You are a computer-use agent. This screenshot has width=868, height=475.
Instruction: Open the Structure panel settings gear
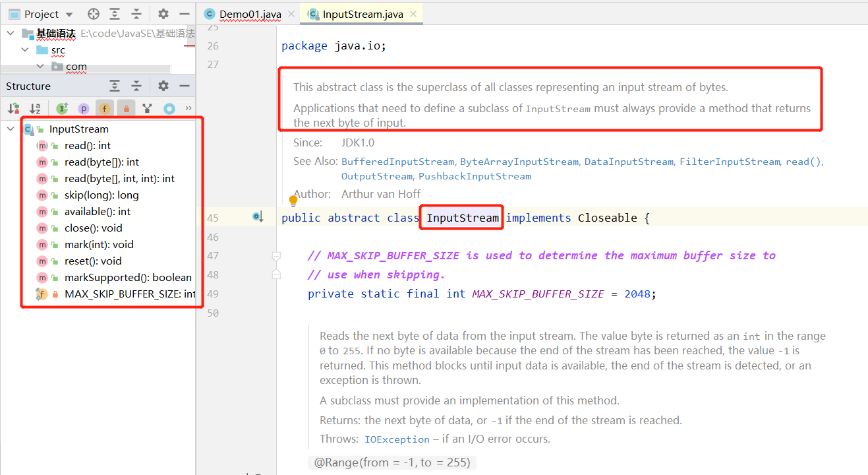pos(163,86)
